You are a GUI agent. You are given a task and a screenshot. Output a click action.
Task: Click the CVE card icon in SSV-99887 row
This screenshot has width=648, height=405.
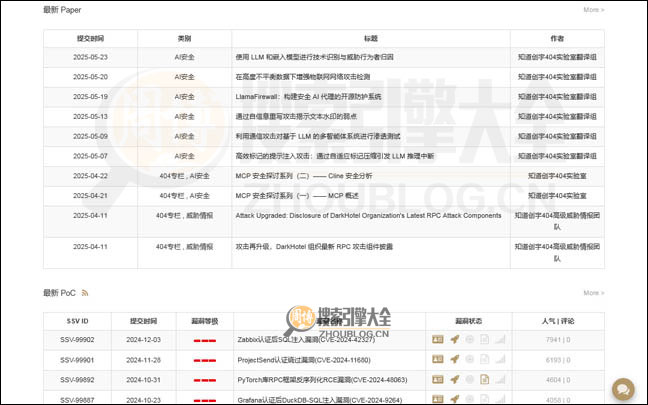[438, 399]
